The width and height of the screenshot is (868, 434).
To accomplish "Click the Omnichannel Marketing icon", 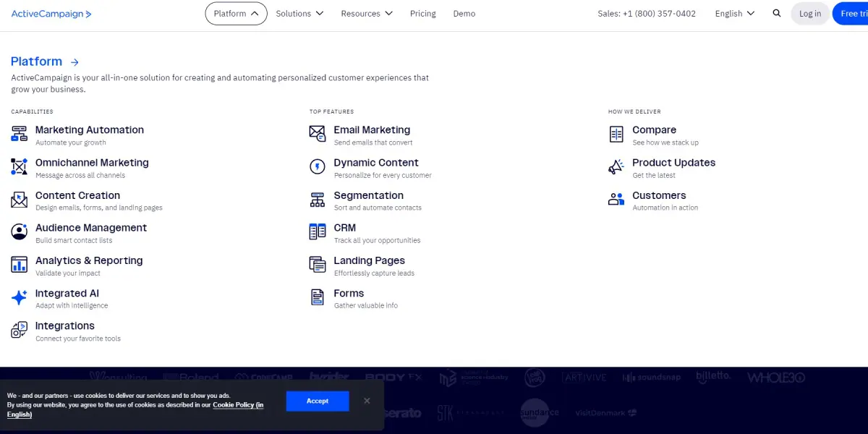I will (x=20, y=167).
